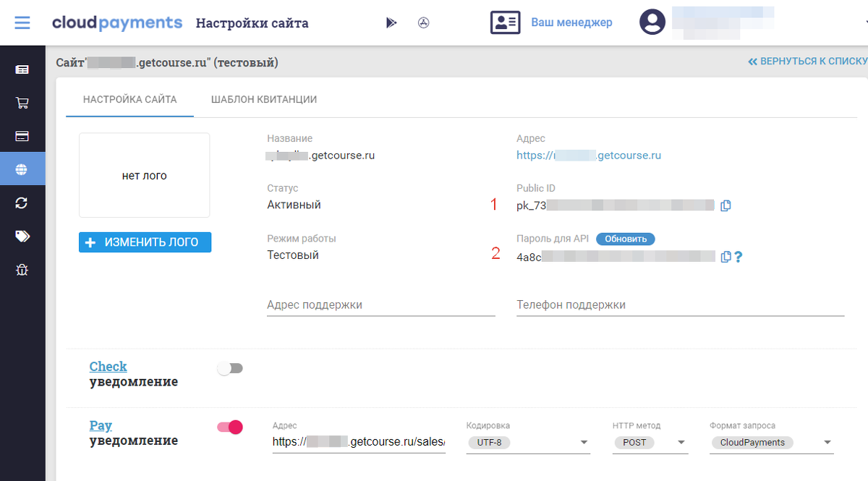Click the Google Play store icon
Viewport: 868px width, 481px height.
[391, 22]
